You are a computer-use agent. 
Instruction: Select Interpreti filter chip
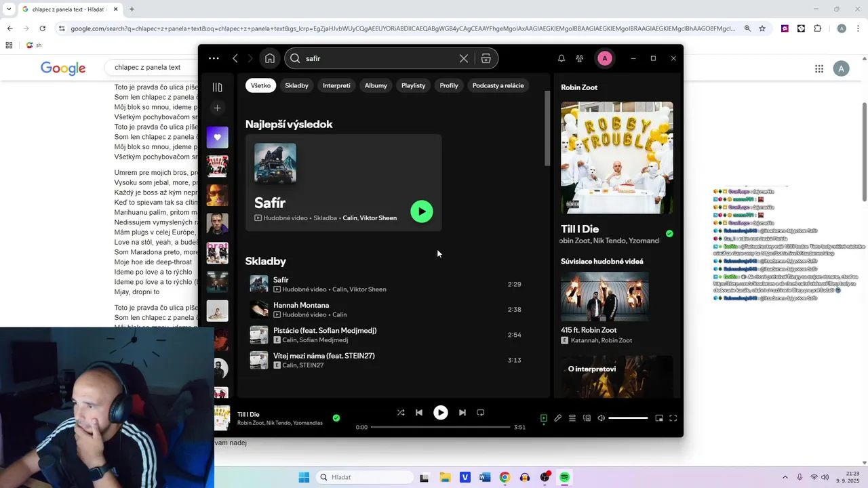(336, 85)
